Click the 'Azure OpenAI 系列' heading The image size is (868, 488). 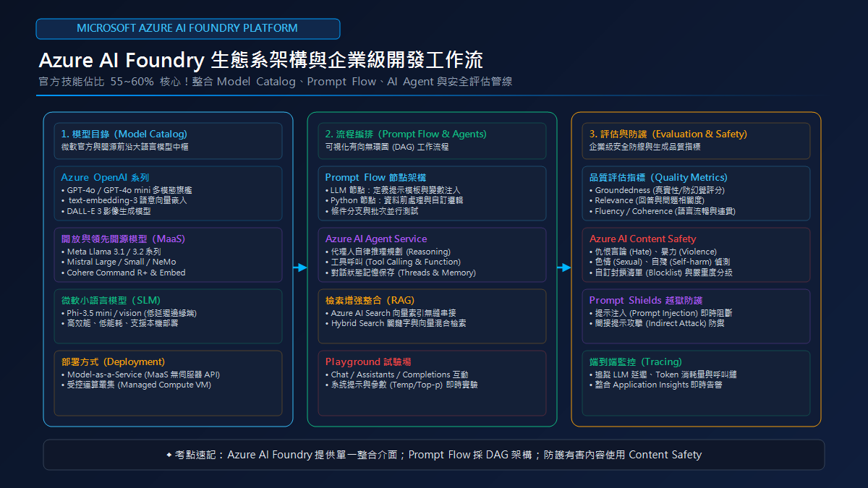[x=105, y=177]
